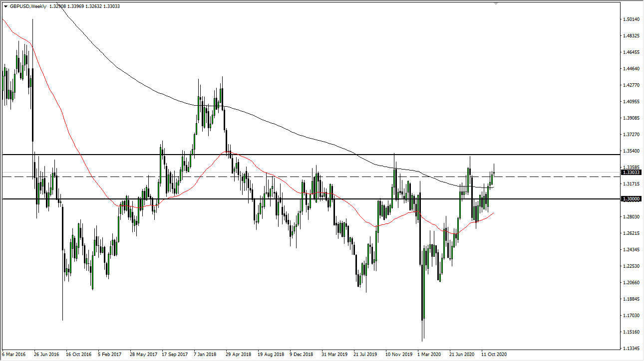Screen dimensions: 644x361
Task: Click the 11 Oct 2020 date label
Action: coord(495,355)
